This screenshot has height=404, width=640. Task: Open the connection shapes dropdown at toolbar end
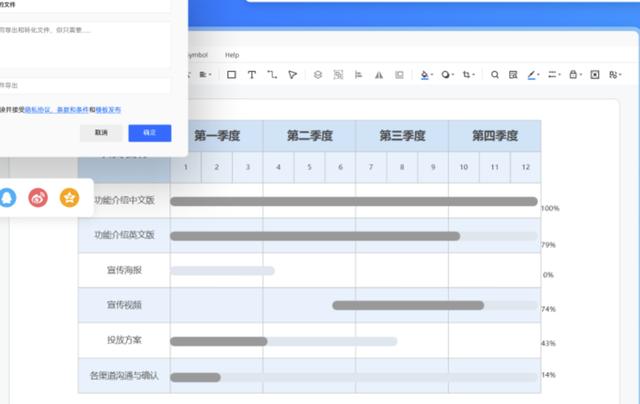615,75
